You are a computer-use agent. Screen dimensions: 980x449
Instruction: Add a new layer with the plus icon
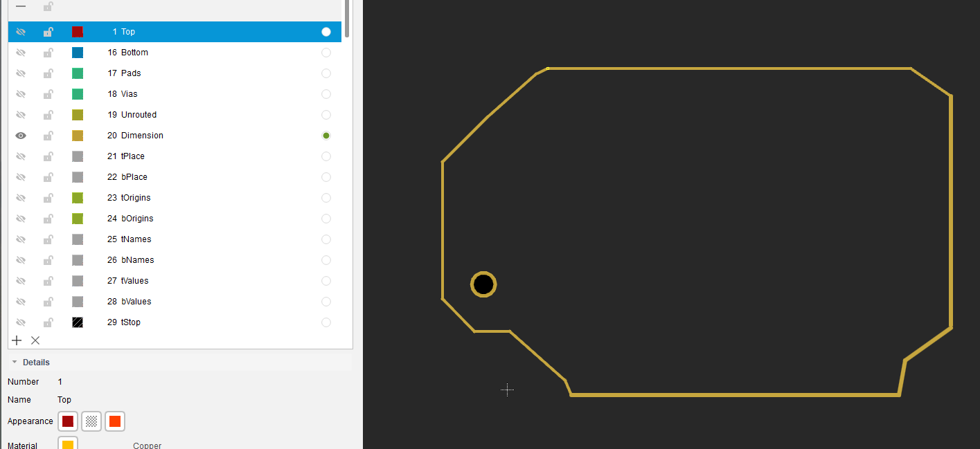tap(17, 340)
